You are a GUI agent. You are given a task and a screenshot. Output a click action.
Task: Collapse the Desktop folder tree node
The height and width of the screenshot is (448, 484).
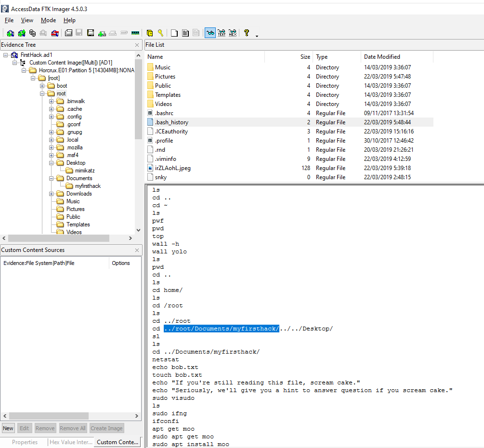point(51,163)
